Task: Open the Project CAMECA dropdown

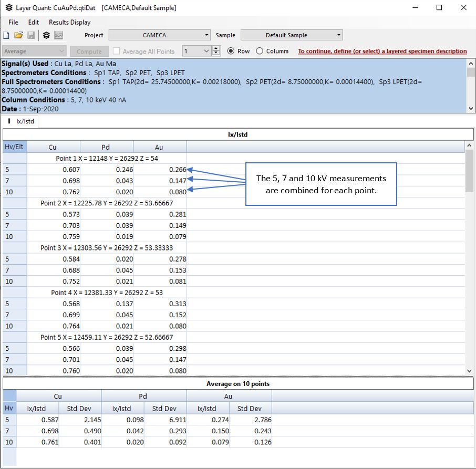Action: pos(159,35)
